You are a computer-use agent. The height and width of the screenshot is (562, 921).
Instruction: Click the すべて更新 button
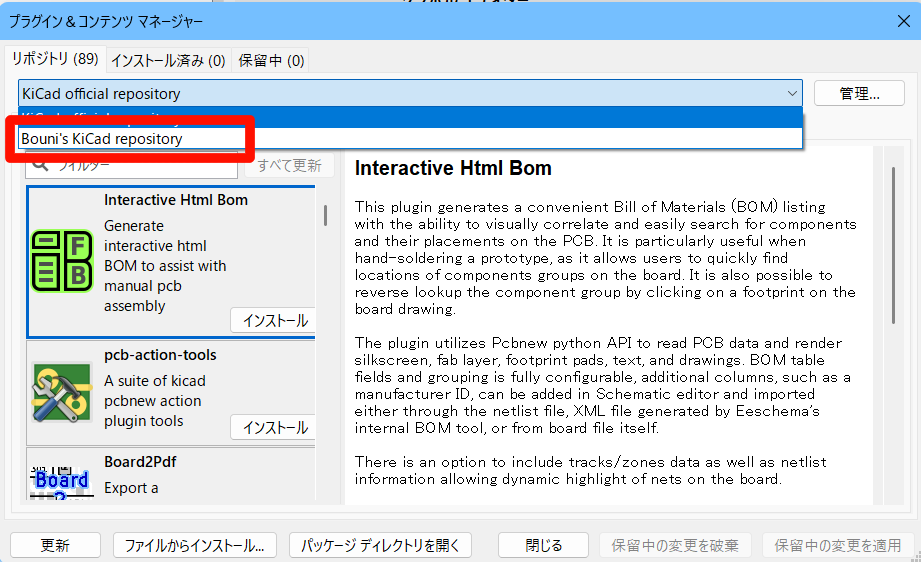[289, 166]
